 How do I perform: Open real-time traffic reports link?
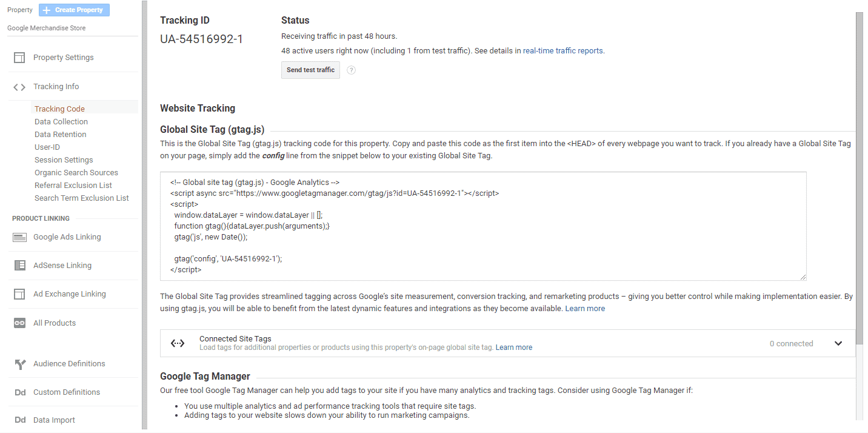pyautogui.click(x=563, y=51)
